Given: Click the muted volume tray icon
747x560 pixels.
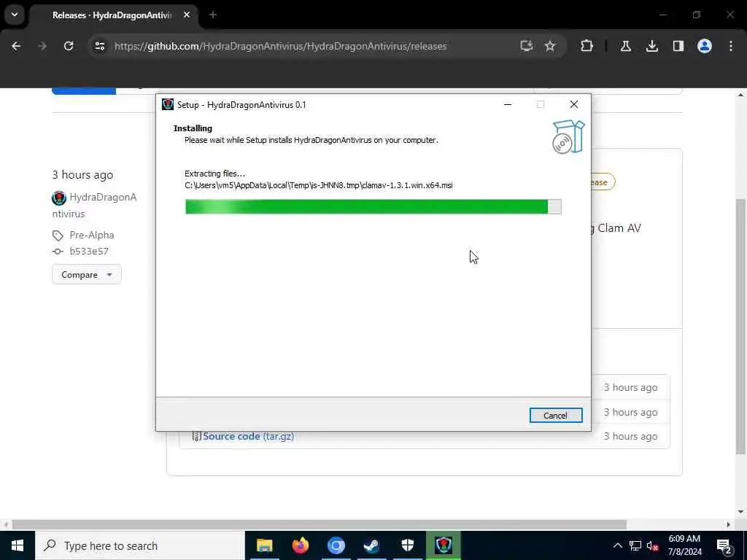Looking at the screenshot, I should point(653,545).
